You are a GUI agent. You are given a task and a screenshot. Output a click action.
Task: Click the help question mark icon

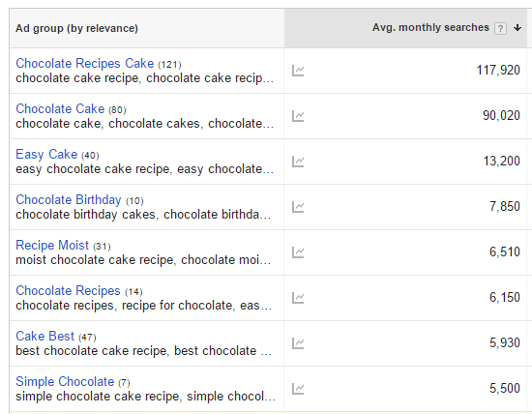[500, 28]
